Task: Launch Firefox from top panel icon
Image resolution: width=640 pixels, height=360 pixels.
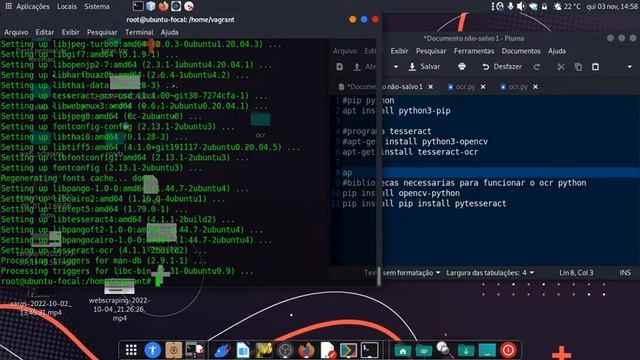Action: [163, 6]
